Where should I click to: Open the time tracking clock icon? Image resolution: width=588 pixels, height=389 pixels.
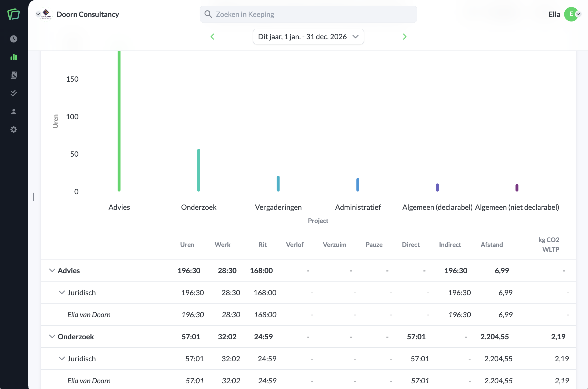coord(14,39)
